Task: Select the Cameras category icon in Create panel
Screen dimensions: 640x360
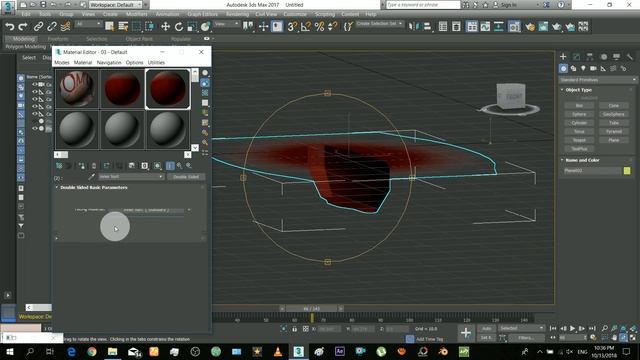Action: point(593,68)
